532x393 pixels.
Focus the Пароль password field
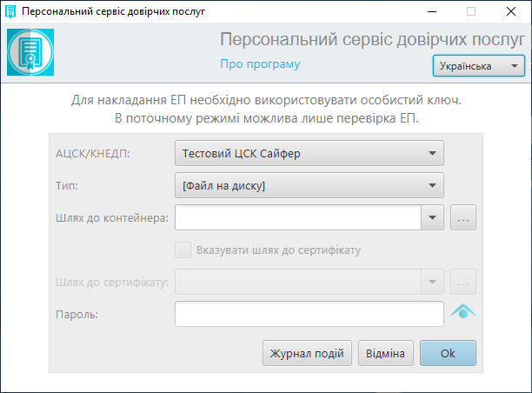[x=309, y=314]
